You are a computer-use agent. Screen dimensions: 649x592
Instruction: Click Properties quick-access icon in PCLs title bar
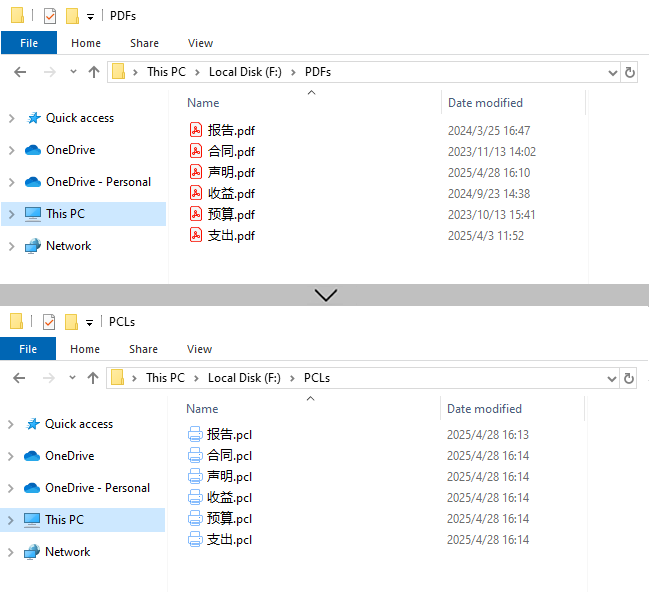[49, 322]
